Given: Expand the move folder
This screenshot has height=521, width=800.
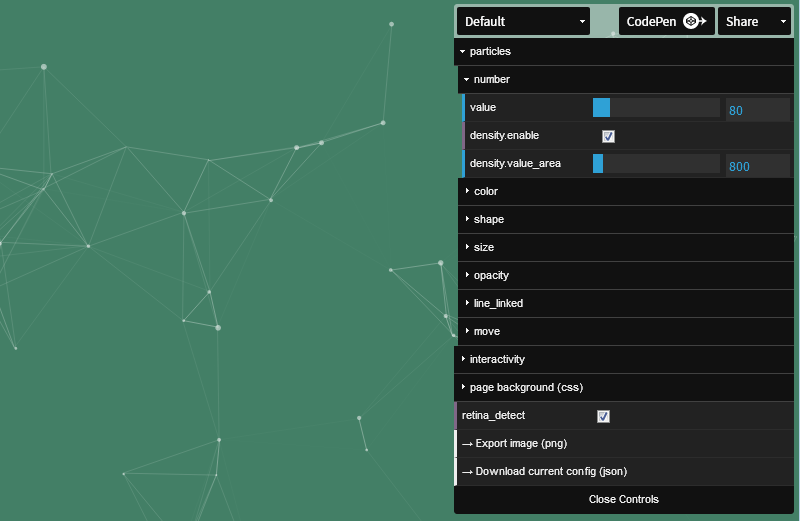Looking at the screenshot, I should click(x=626, y=332).
